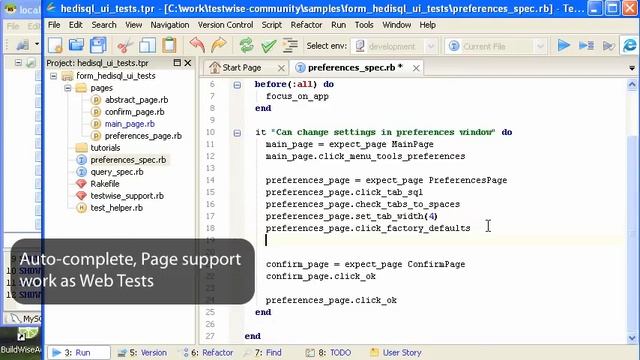The height and width of the screenshot is (360, 640).
Task: Close the Start Page tab
Action: 281,68
